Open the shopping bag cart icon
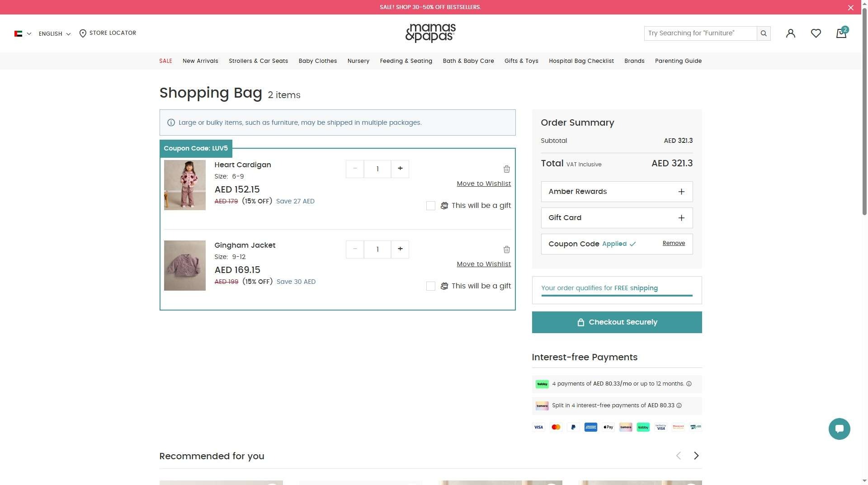This screenshot has height=485, width=868. (841, 33)
